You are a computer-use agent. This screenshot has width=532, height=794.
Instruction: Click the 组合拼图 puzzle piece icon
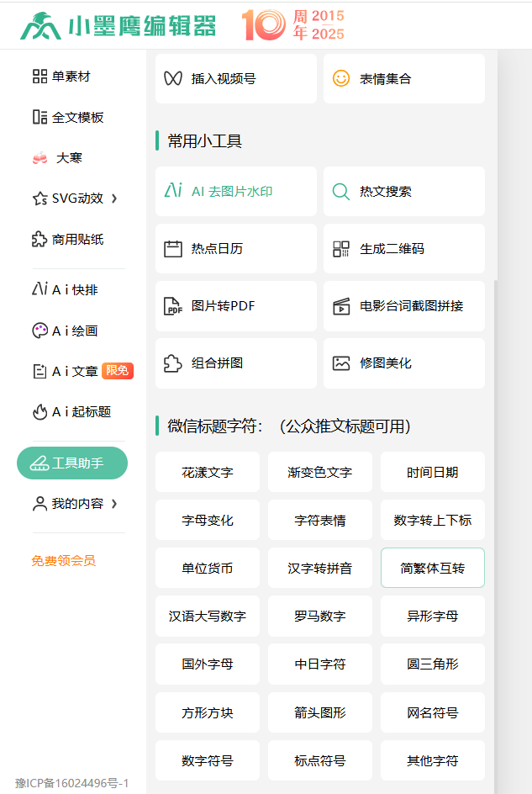point(172,363)
